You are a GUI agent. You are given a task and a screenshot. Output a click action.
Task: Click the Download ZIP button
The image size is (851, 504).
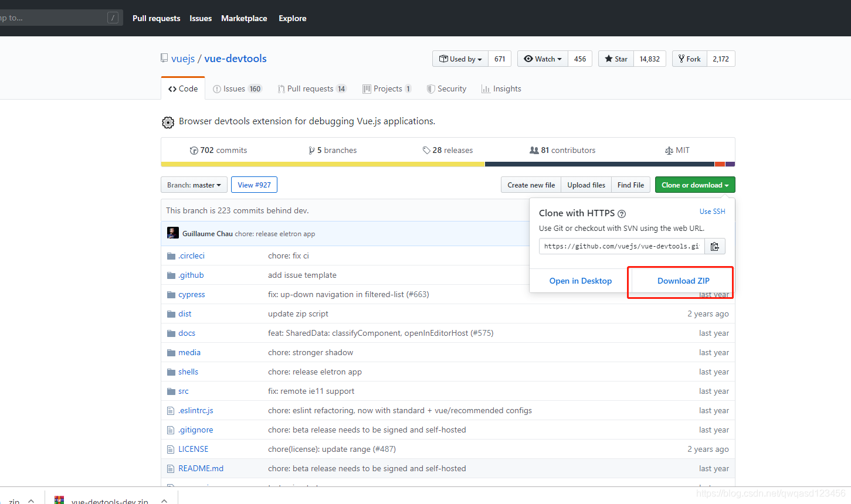(683, 281)
